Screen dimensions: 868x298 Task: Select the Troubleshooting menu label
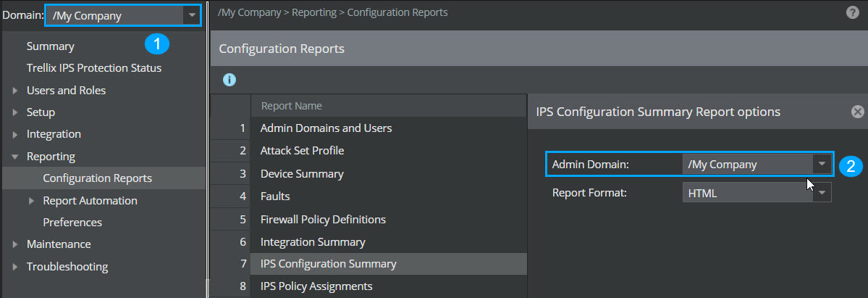[x=67, y=266]
